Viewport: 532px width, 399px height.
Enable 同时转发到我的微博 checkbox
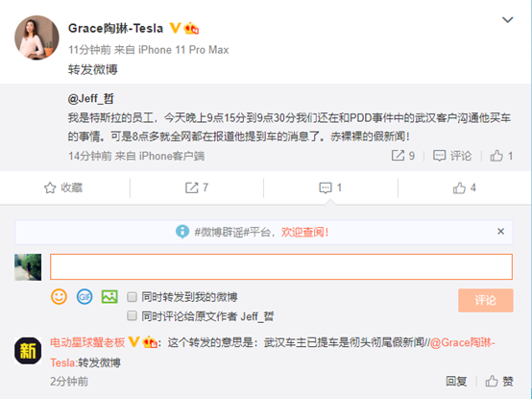click(x=132, y=297)
